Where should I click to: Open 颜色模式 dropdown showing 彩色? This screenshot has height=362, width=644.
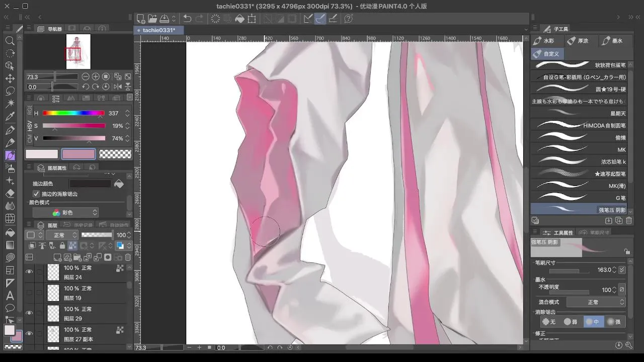click(x=65, y=213)
